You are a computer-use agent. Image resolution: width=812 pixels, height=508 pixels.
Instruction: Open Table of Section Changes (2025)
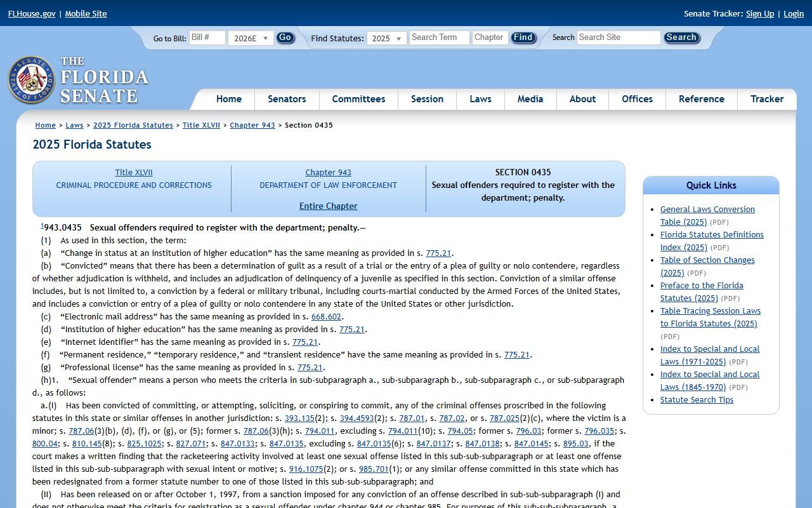(x=707, y=266)
